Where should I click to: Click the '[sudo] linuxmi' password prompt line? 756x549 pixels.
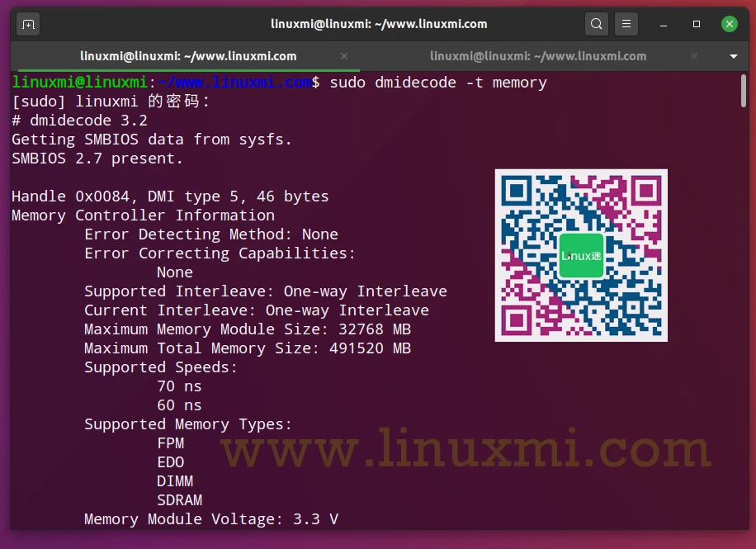111,102
